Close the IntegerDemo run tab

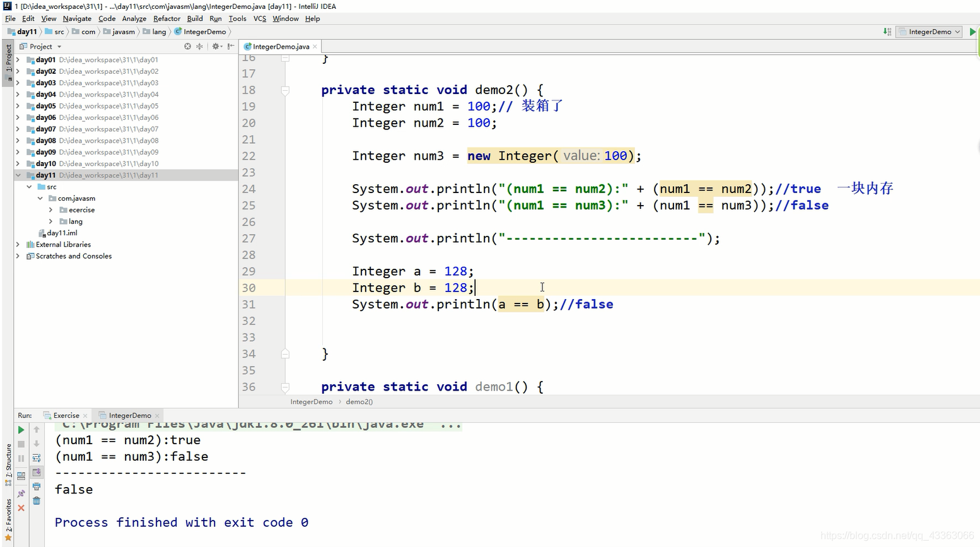[157, 416]
